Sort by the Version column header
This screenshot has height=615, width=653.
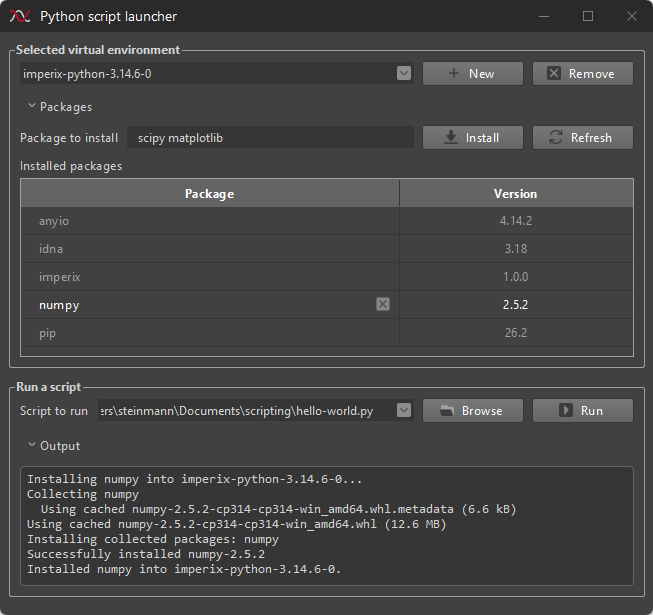tap(516, 193)
